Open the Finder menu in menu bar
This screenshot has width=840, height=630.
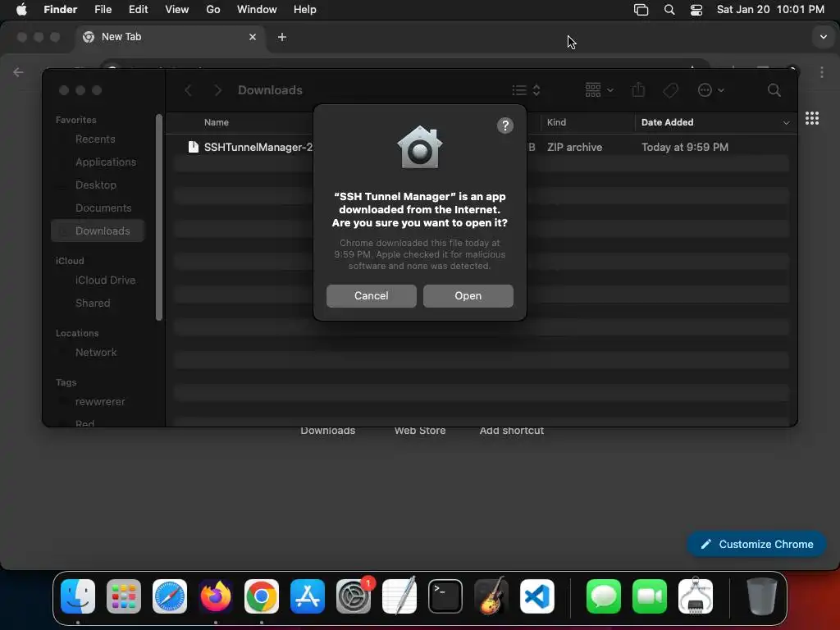[60, 10]
